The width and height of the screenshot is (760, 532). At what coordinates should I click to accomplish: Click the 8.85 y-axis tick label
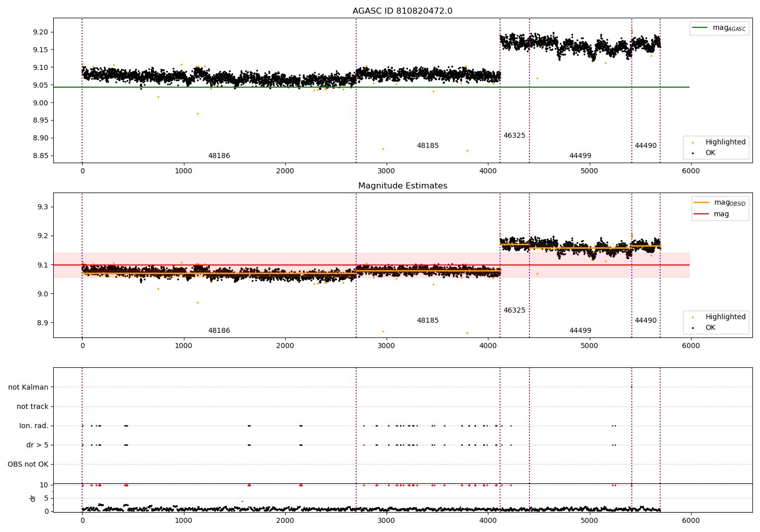pyautogui.click(x=40, y=156)
